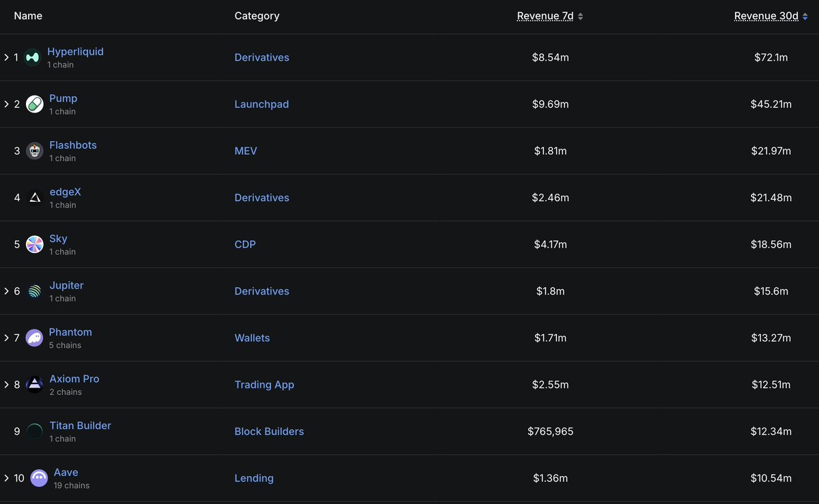Click the Hyperliquid protocol logo
819x504 pixels.
point(32,58)
